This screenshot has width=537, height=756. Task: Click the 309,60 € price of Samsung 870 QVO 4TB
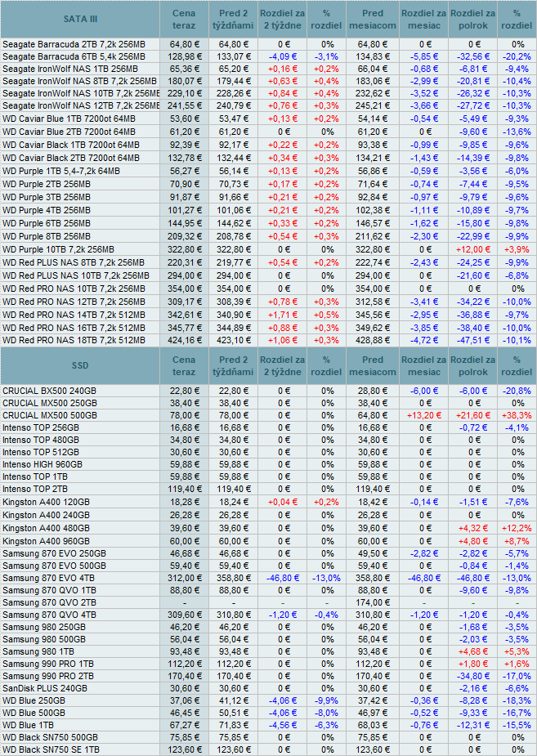pos(184,615)
